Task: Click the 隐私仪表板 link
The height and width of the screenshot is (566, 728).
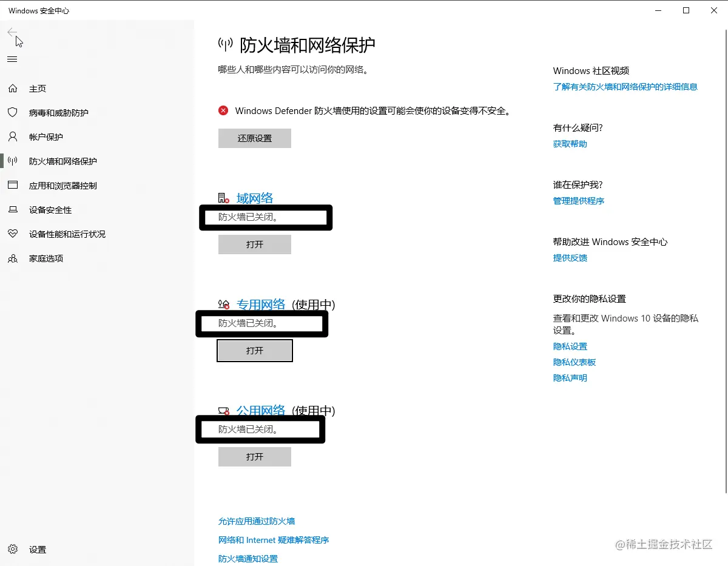Action: pyautogui.click(x=575, y=362)
